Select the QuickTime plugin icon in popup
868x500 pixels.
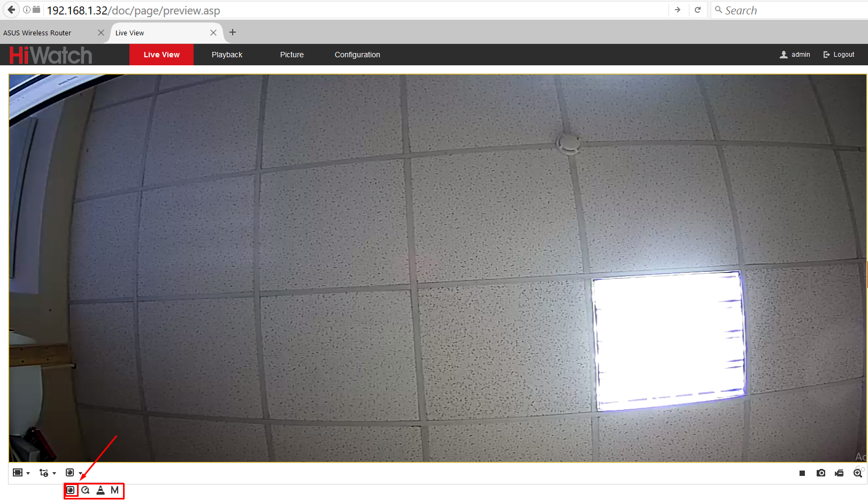click(x=86, y=490)
